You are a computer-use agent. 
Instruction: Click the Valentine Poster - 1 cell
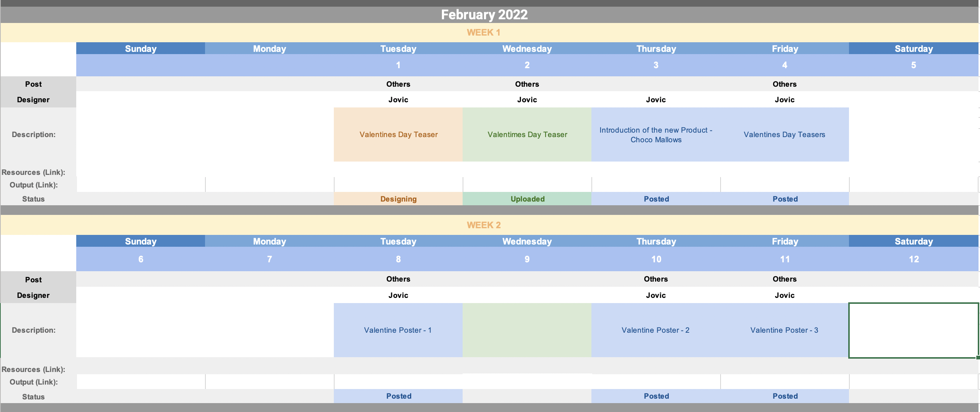(x=398, y=330)
